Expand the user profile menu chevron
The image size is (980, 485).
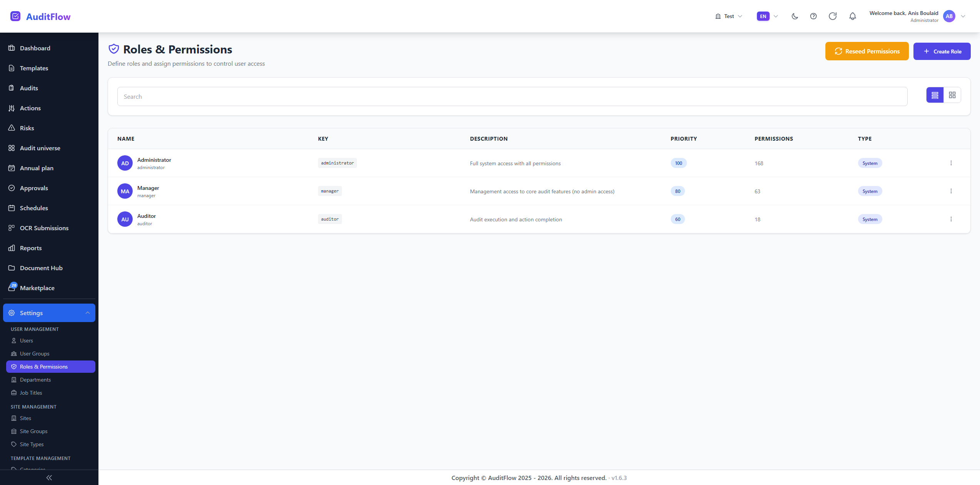963,16
